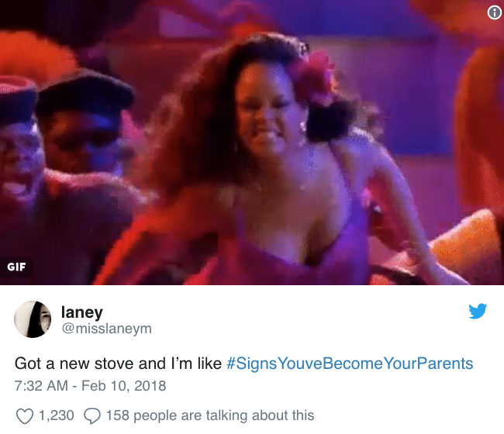Screen dimensions: 504x434
Task: Click the man in the black cap
Action: point(84,126)
